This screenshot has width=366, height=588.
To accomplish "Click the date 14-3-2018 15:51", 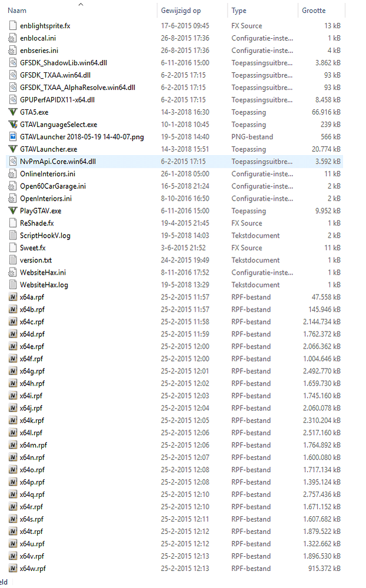I will (185, 149).
